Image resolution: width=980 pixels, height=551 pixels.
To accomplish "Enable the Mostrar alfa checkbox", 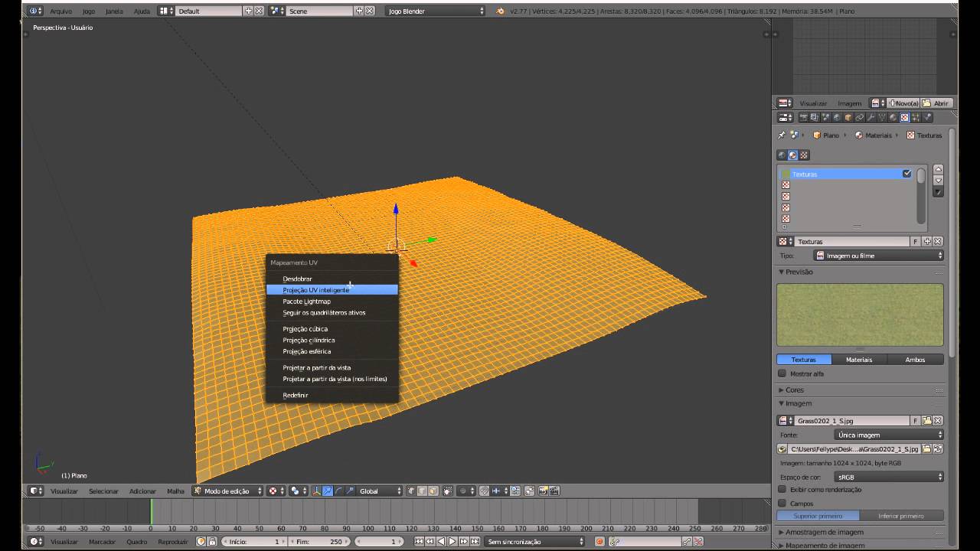I will click(782, 373).
